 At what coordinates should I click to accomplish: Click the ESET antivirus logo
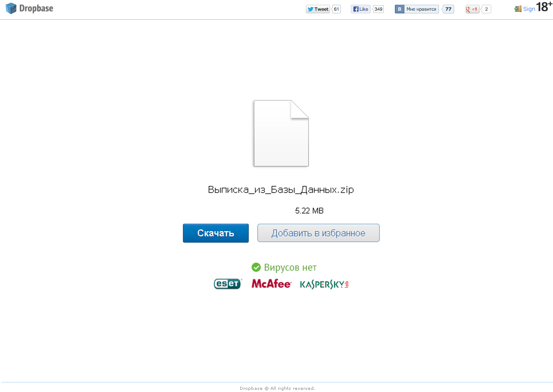228,284
